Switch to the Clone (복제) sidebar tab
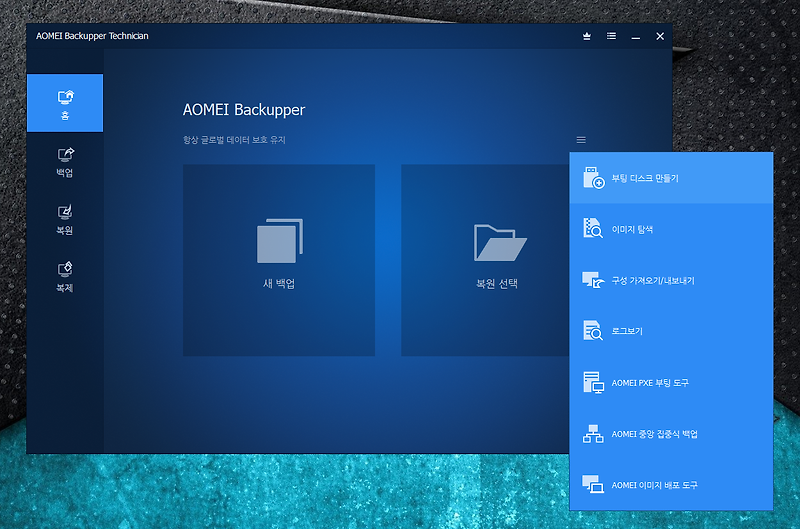 (65, 278)
